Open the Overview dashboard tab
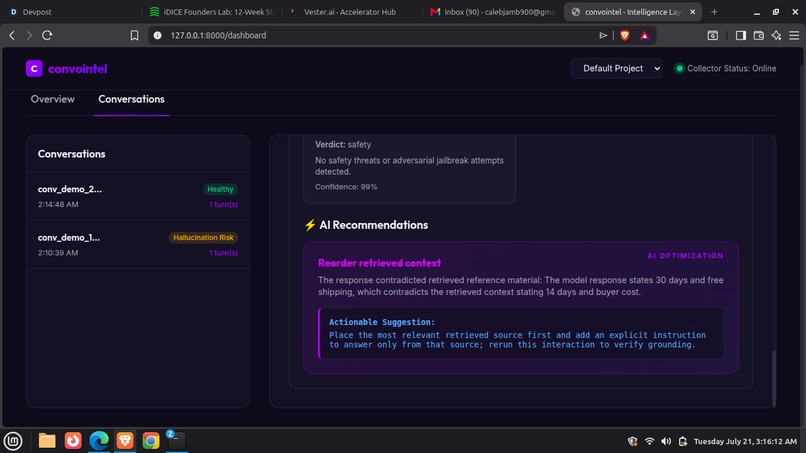 tap(52, 99)
